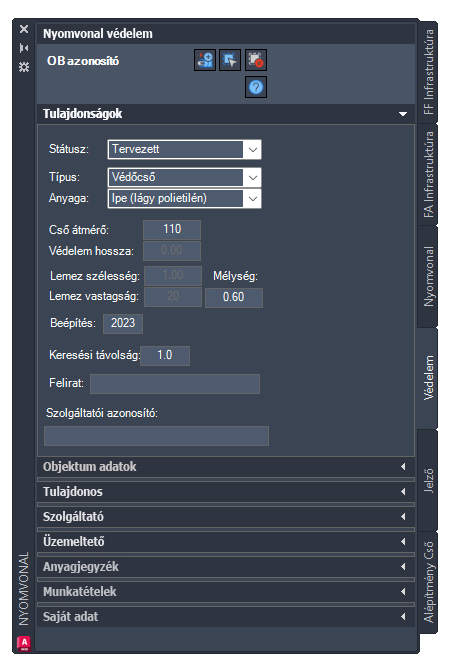Click the AutoCAD logo icon at bottom

tap(24, 643)
